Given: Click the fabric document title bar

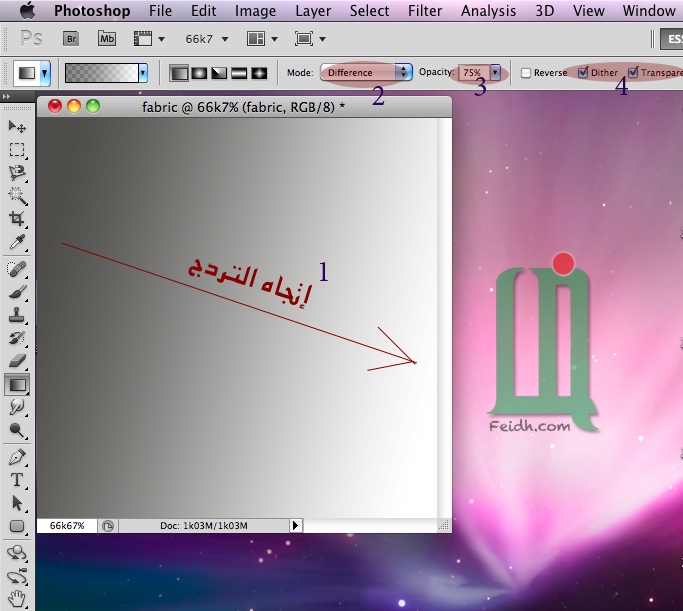Looking at the screenshot, I should click(244, 107).
